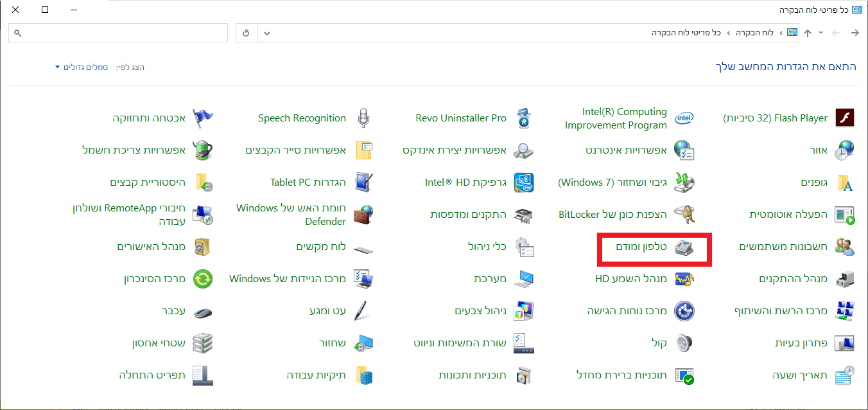
Task: Open the מנהל ההתקנים device manager icon
Action: (x=844, y=279)
